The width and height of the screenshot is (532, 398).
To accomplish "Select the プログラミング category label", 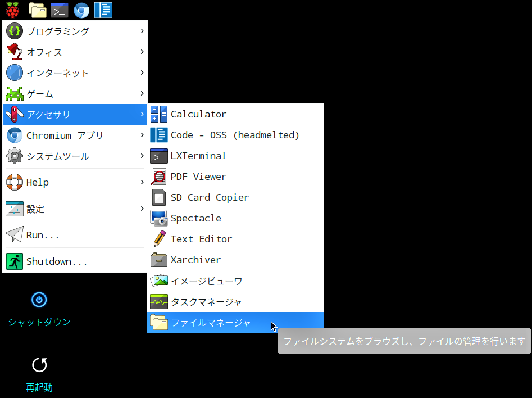I will (x=58, y=31).
